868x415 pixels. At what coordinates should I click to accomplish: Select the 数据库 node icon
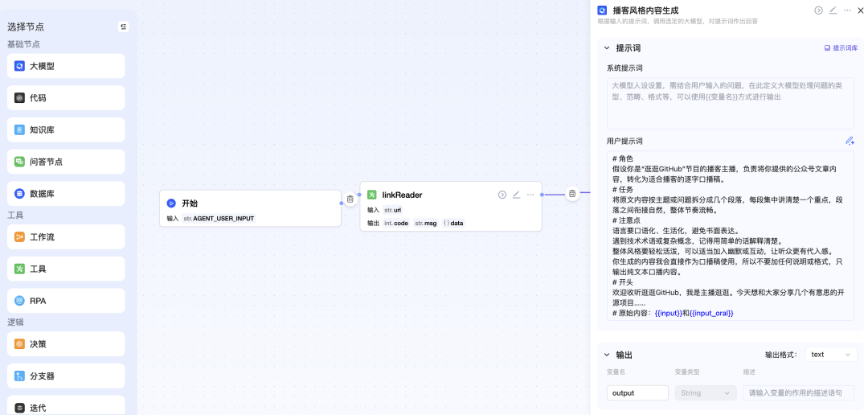click(19, 194)
